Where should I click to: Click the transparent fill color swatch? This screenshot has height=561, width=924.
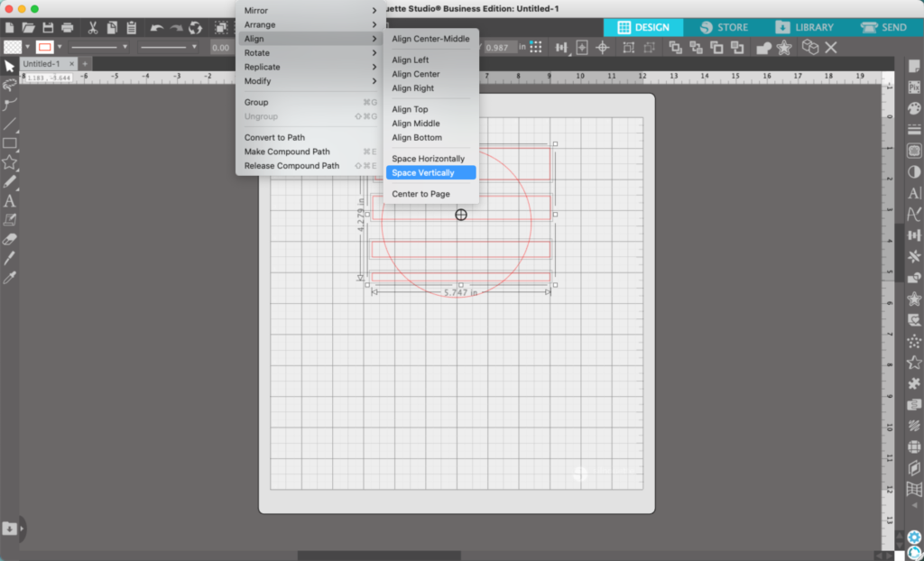[x=13, y=47]
